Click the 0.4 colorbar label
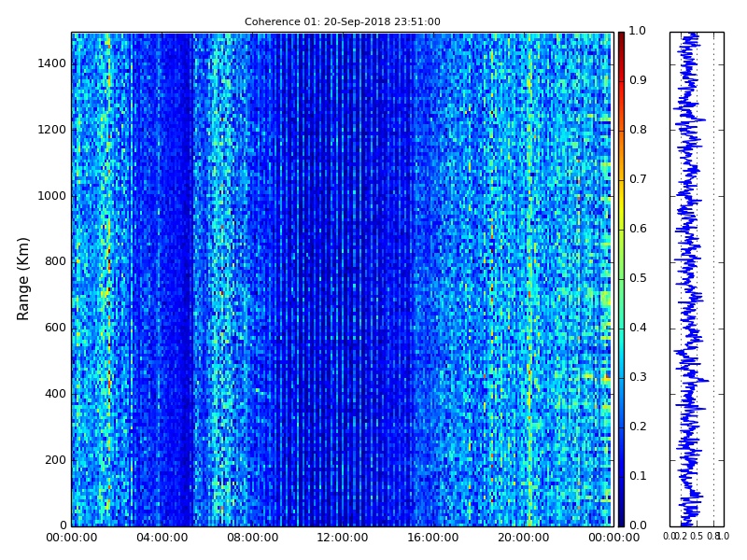The image size is (747, 560). (x=638, y=328)
